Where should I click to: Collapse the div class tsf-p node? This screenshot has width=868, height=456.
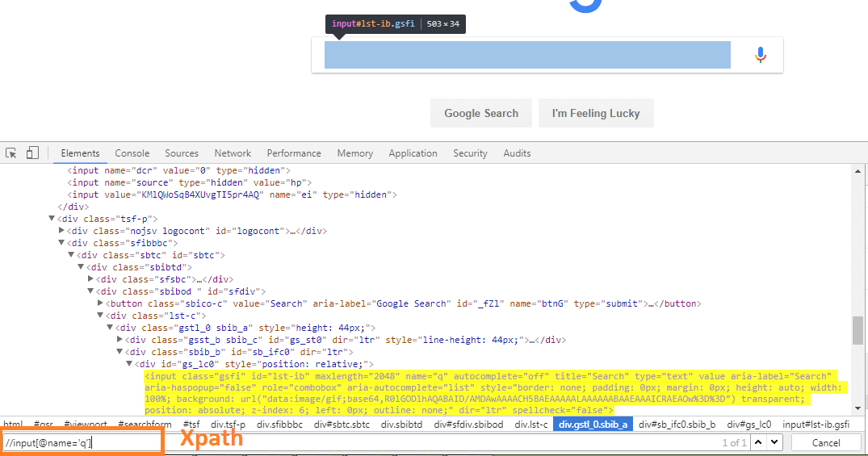[52, 219]
